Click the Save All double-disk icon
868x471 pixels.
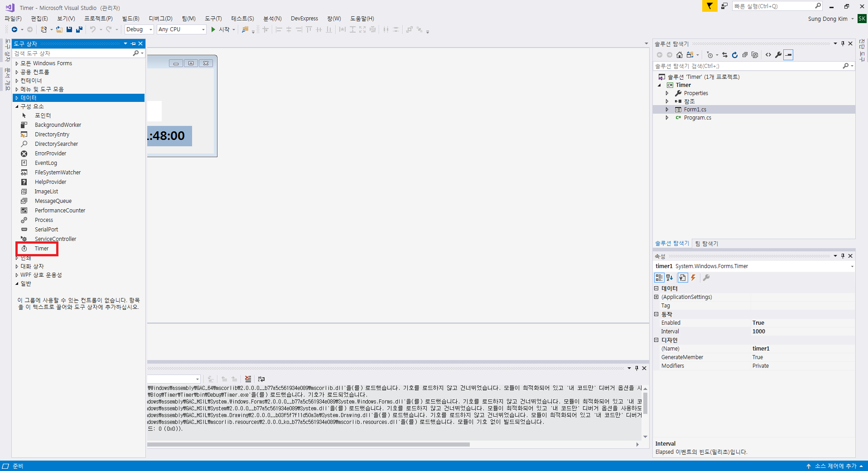pos(79,29)
